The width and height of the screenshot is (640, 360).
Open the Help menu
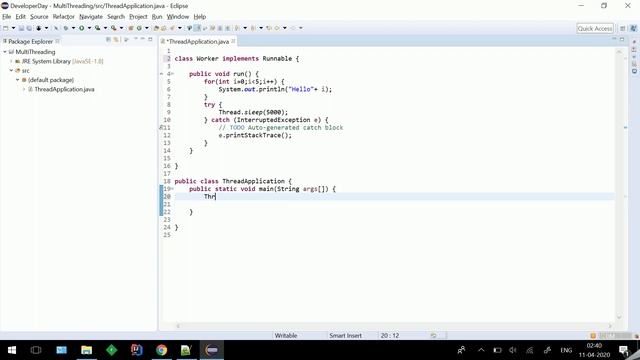(x=200, y=17)
